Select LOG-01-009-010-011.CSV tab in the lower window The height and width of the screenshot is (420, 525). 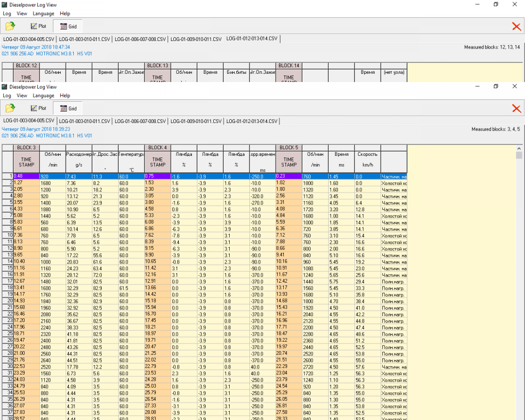click(x=196, y=121)
